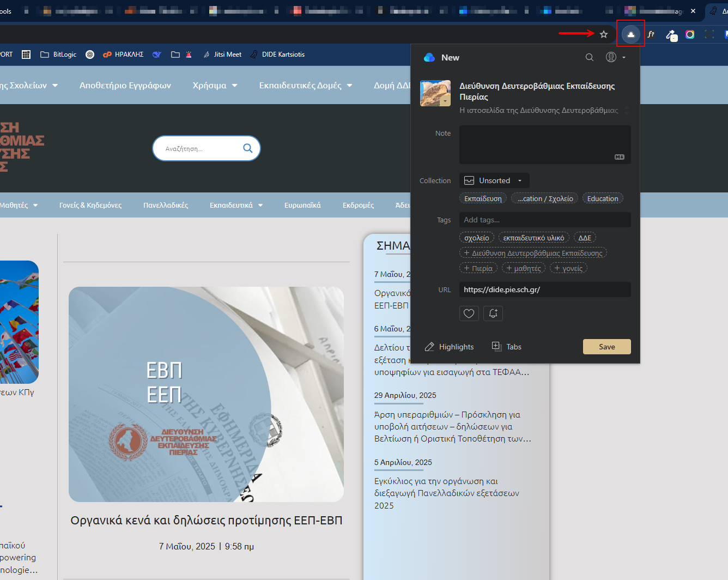Add a reminder with the bell icon
Screen dimensions: 728x580
(493, 313)
